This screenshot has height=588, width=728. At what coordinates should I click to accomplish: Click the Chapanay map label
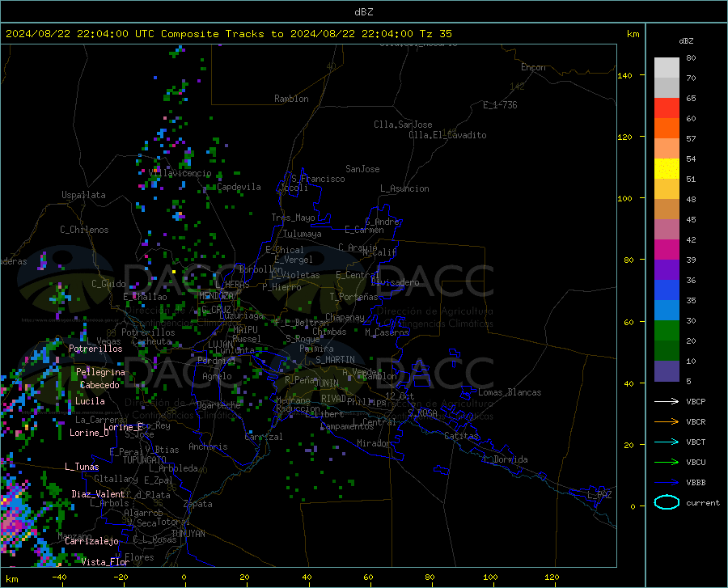[x=345, y=317]
